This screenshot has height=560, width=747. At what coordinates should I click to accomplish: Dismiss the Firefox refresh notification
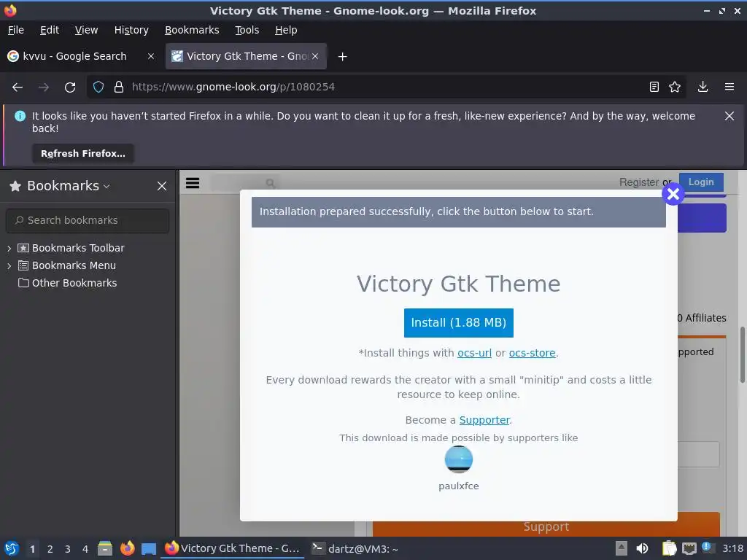tap(729, 116)
